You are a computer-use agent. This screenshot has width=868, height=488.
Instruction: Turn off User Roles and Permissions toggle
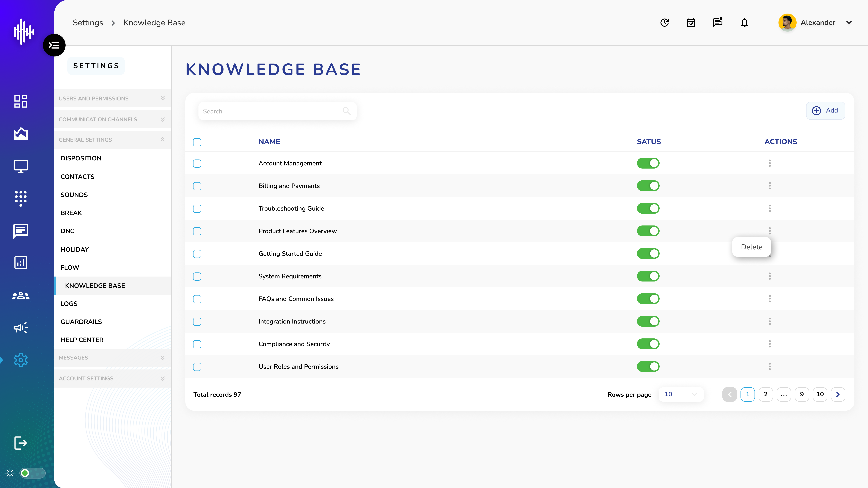(x=648, y=366)
